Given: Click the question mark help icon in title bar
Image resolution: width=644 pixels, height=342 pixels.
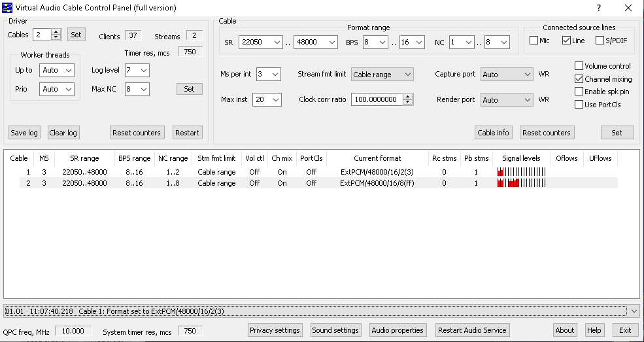Looking at the screenshot, I should 599,8.
